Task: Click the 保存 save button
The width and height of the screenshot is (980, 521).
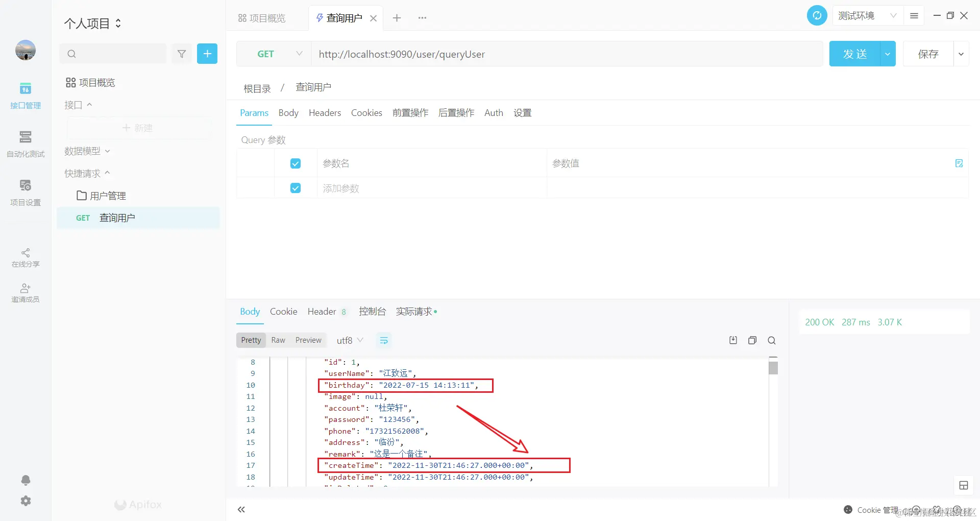Action: tap(928, 54)
